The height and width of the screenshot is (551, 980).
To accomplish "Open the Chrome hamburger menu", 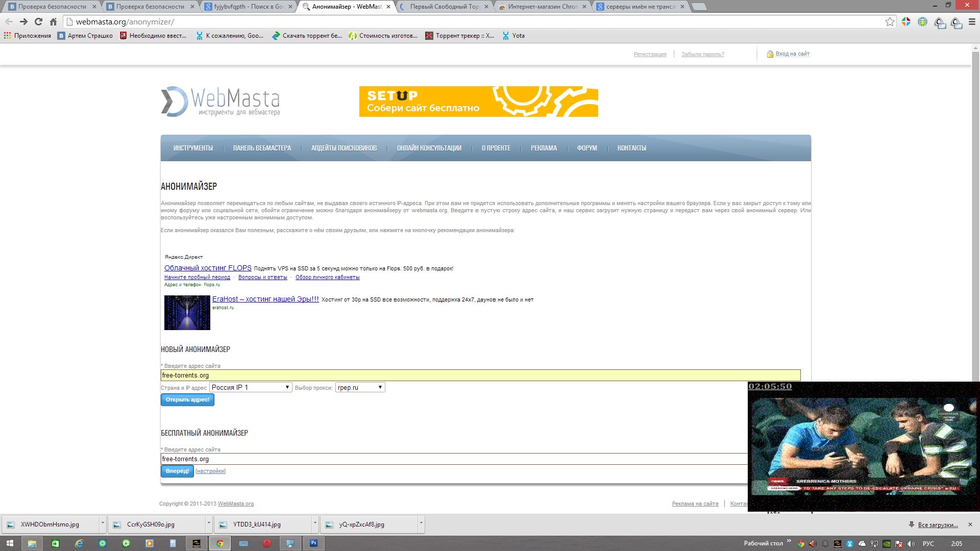I will click(972, 21).
